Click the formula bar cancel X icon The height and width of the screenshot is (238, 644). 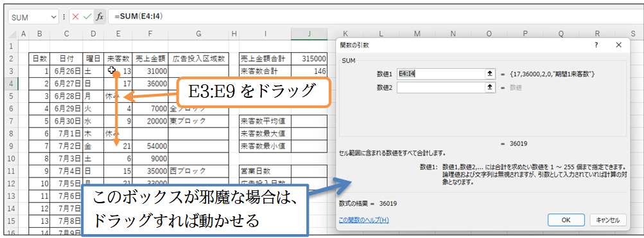point(75,17)
